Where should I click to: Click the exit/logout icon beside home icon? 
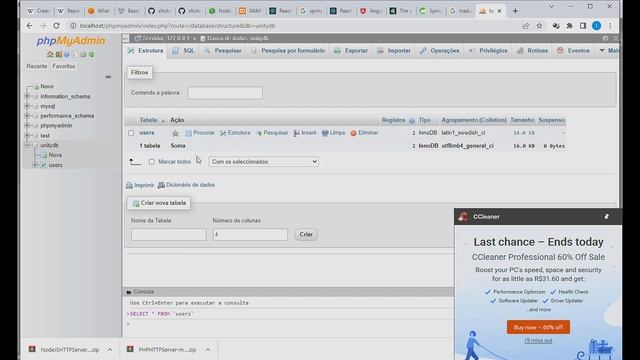[58, 54]
